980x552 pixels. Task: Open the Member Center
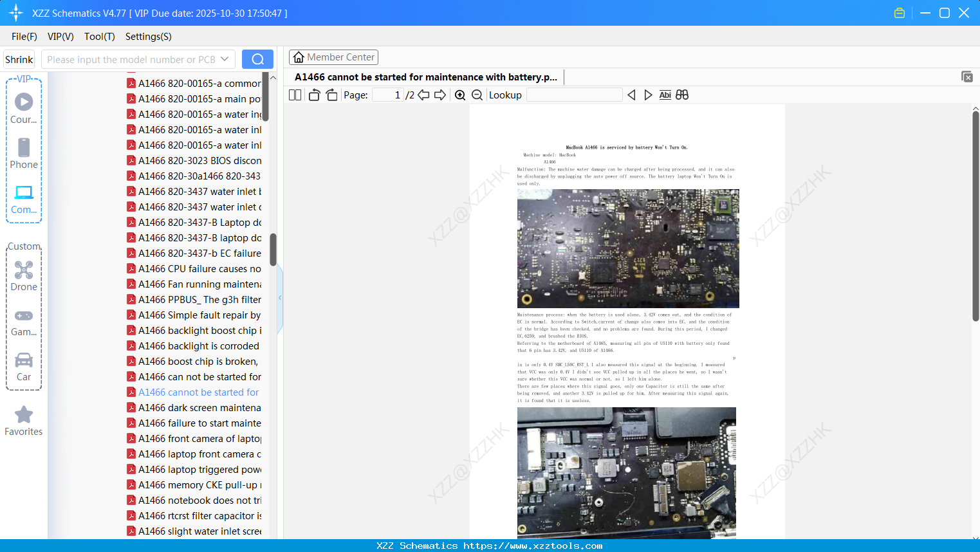pos(333,57)
